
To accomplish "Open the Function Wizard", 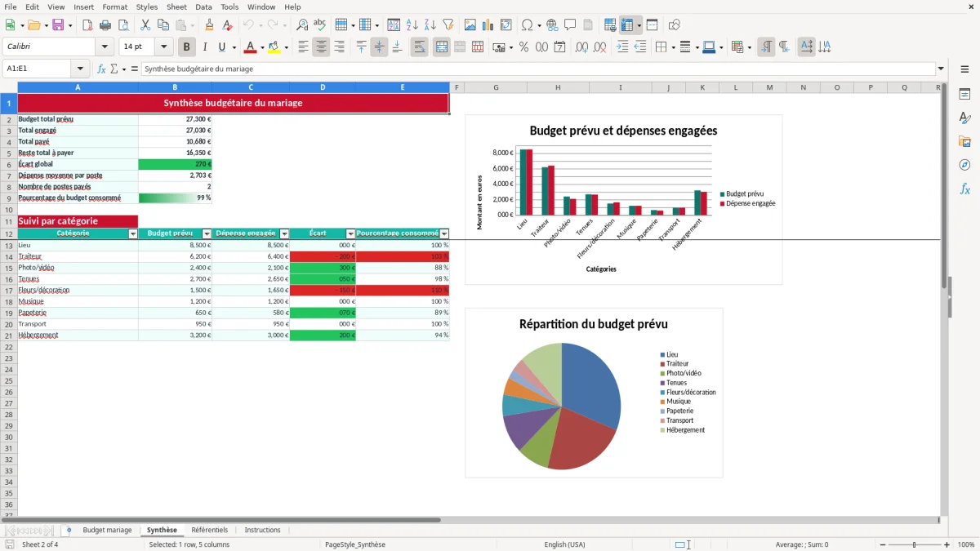I will coord(102,69).
